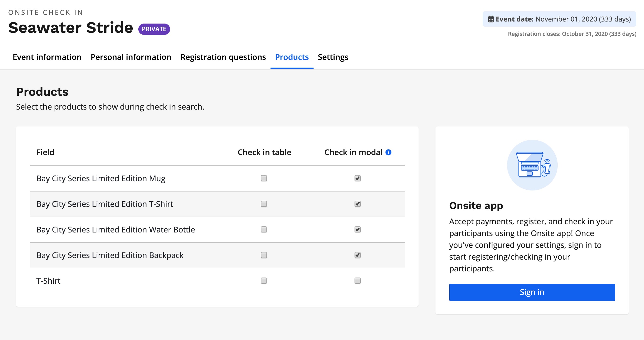The height and width of the screenshot is (340, 644).
Task: Enable Check in table for Limited Edition T-Shirt
Action: click(264, 204)
